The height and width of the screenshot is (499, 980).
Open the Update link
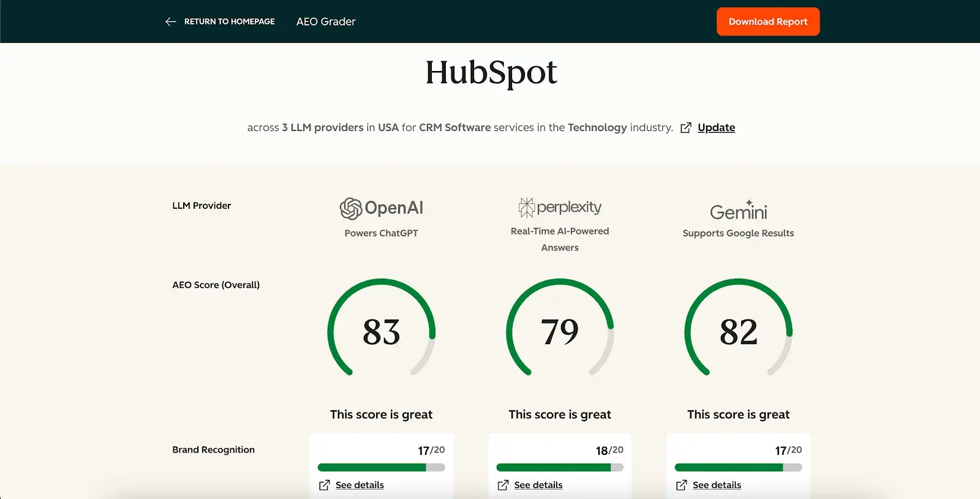(716, 127)
